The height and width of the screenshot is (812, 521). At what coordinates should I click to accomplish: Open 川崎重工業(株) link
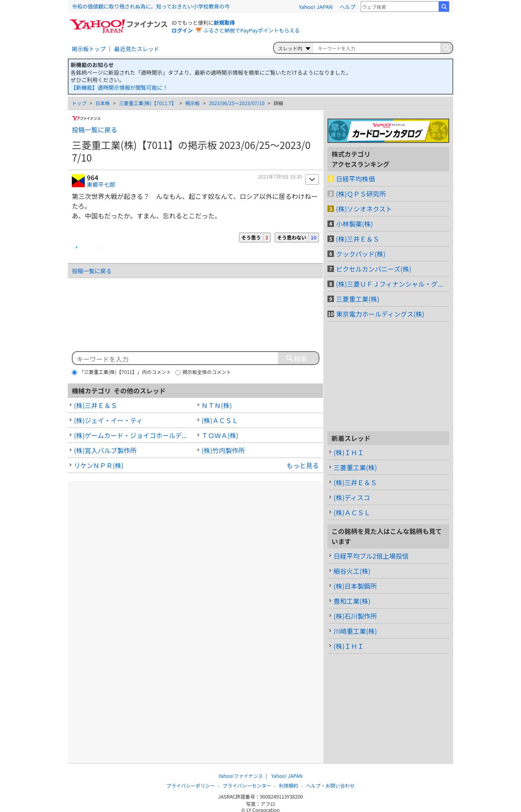[x=355, y=631]
